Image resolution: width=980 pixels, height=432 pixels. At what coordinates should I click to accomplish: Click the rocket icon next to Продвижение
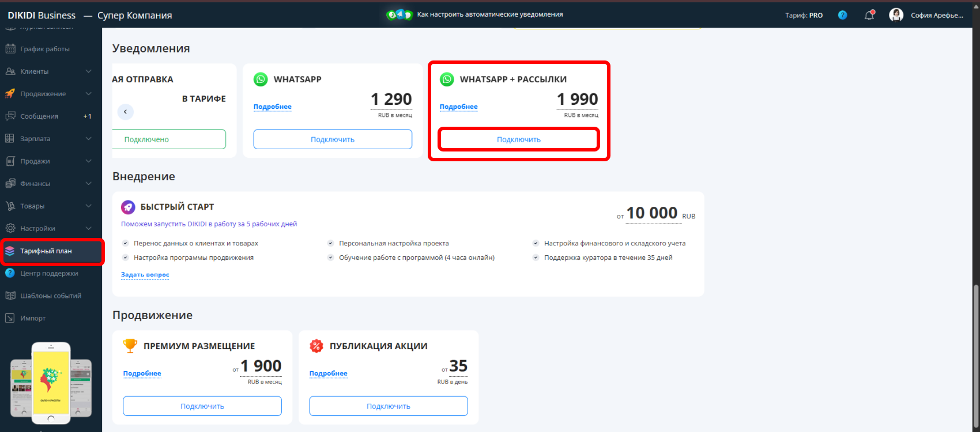[x=10, y=94]
